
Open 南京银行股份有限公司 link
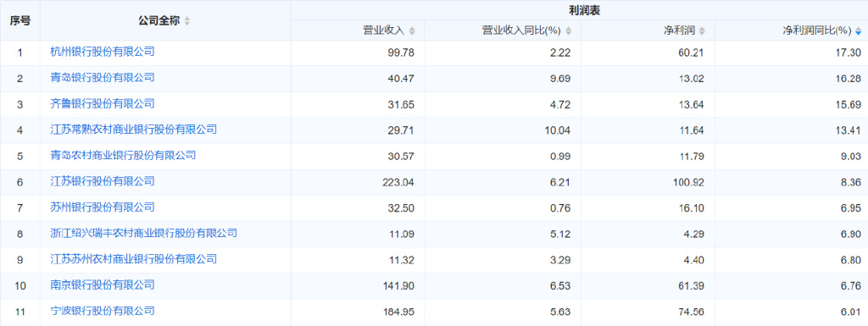pyautogui.click(x=102, y=285)
